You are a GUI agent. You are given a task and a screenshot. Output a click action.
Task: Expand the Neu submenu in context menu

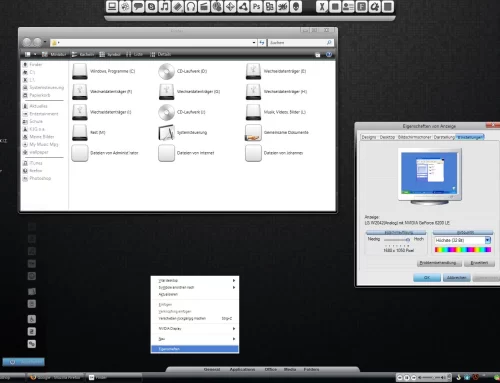pos(195,339)
